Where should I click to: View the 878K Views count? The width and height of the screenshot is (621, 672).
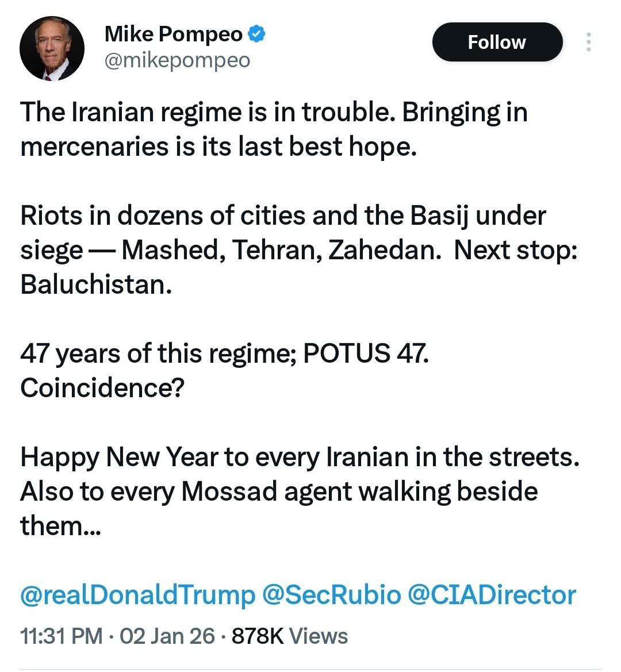coord(289,636)
